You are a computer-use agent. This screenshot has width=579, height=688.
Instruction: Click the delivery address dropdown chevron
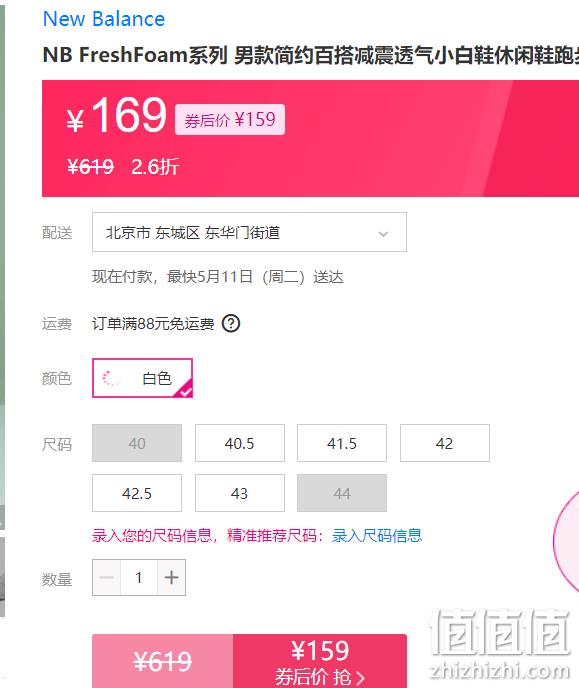tap(383, 234)
